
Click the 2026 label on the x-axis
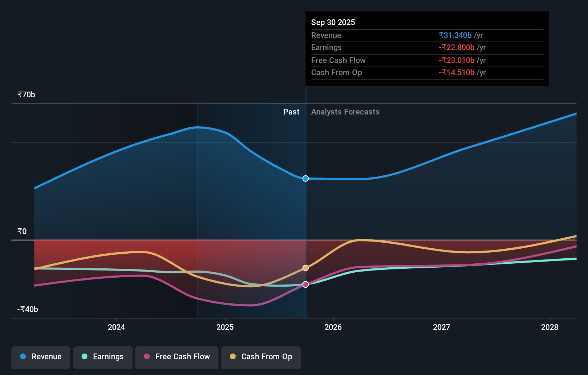[x=333, y=327]
